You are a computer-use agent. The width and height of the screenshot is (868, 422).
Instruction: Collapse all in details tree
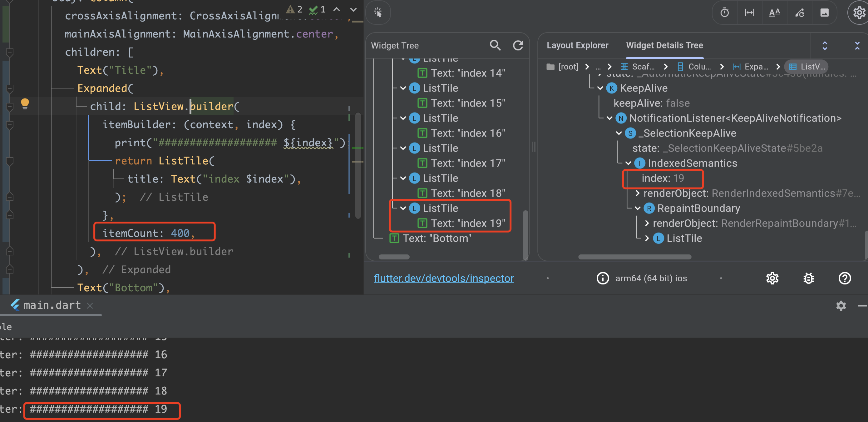857,46
